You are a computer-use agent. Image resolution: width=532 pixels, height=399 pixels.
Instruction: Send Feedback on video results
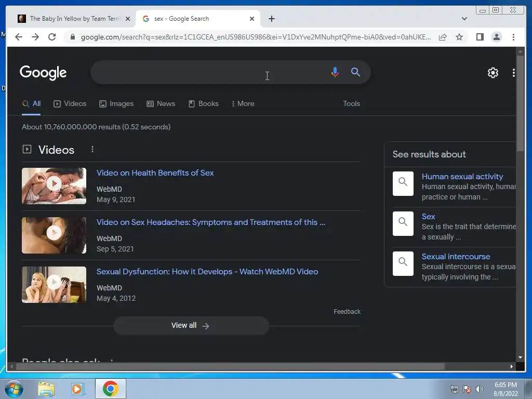(347, 312)
